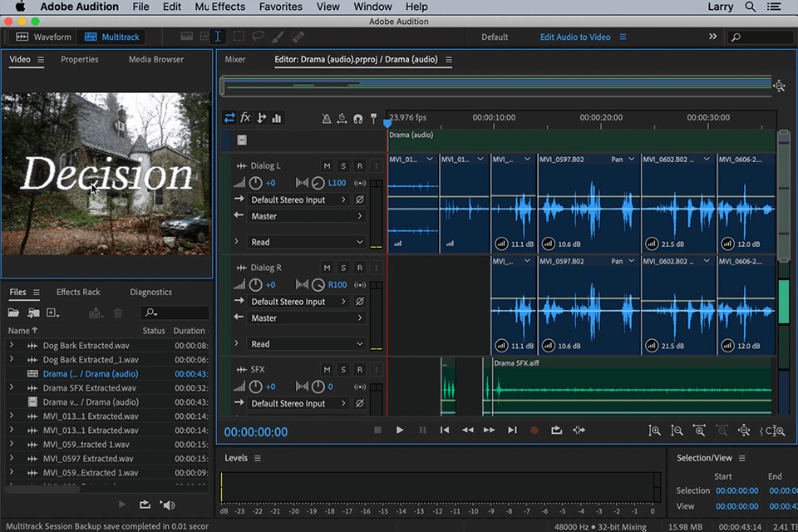This screenshot has height=532, width=798.
Task: Switch to Waveform view
Action: click(44, 37)
